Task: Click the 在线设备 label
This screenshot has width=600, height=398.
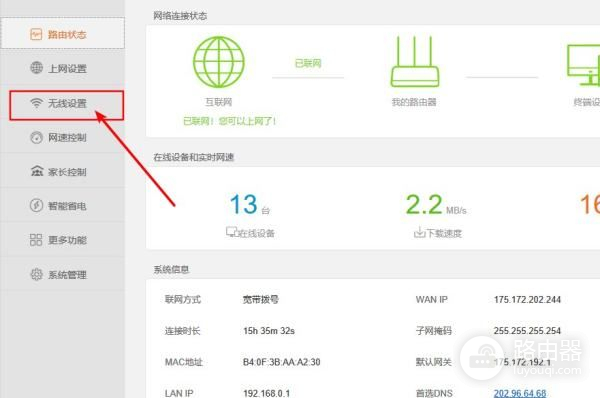Action: 257,233
